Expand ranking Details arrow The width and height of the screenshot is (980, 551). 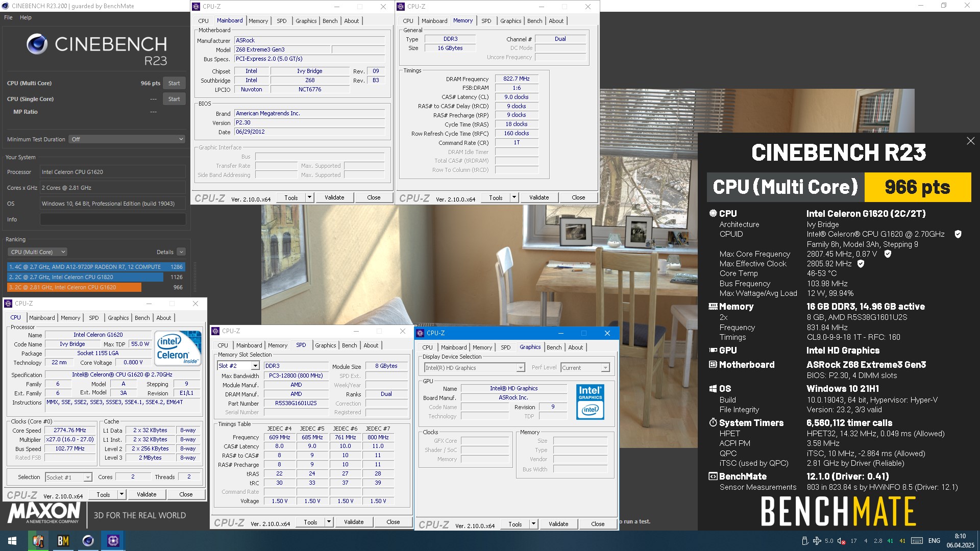(181, 252)
